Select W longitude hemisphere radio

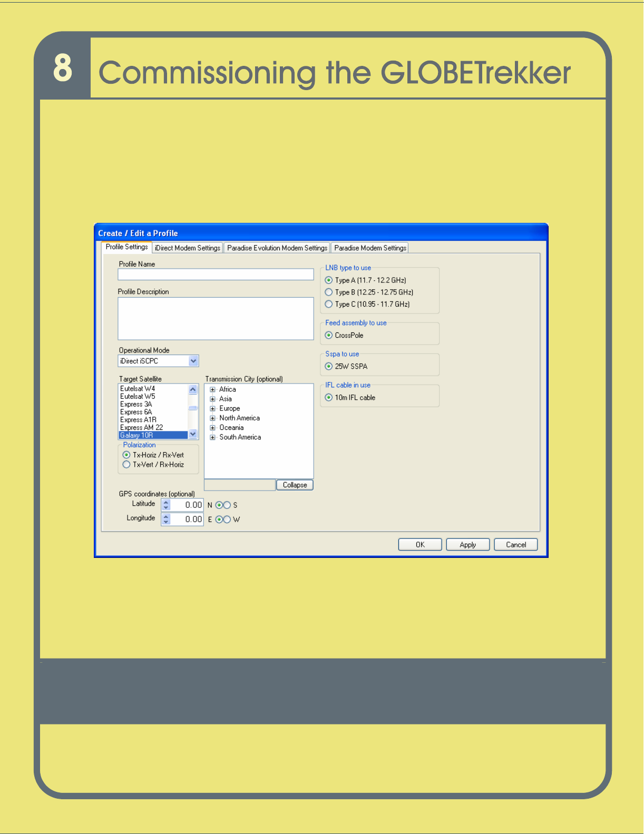pos(227,519)
